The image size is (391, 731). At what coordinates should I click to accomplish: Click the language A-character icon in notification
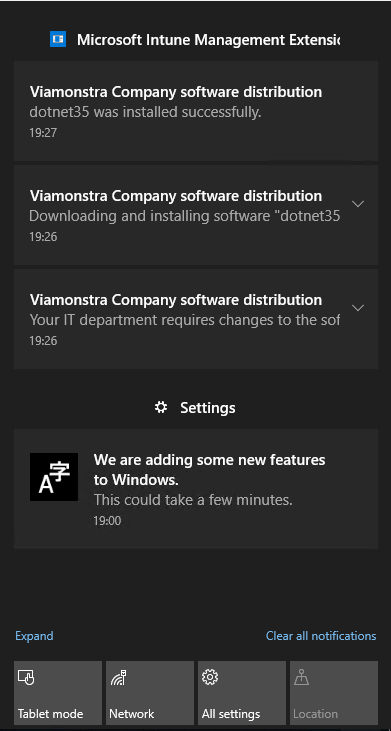point(54,477)
